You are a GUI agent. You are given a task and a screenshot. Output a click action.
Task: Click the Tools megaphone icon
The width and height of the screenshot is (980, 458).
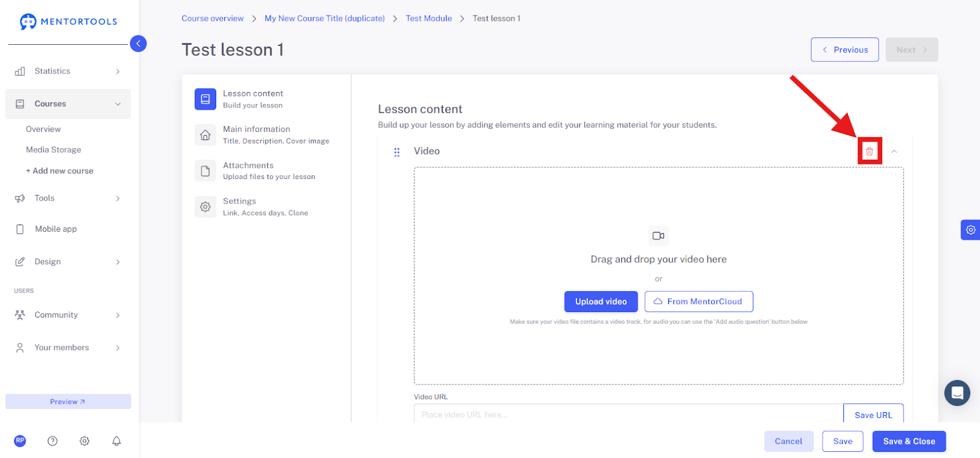click(x=20, y=198)
